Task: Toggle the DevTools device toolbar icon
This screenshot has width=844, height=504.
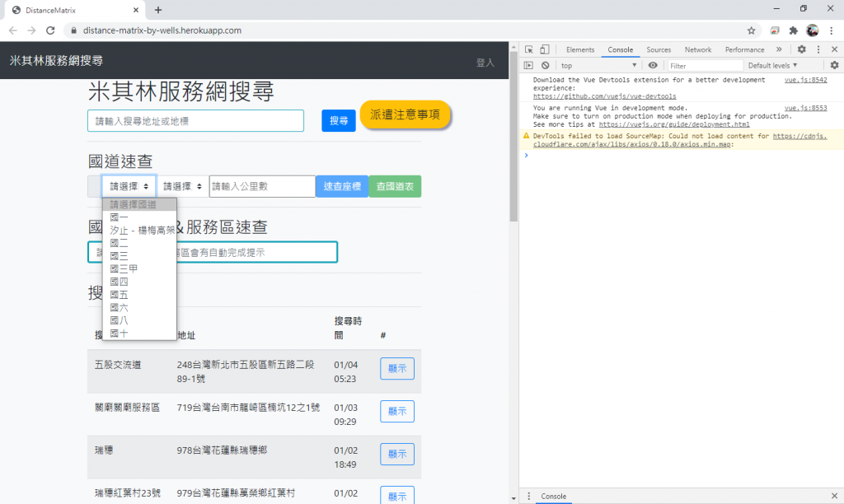Action: [x=545, y=49]
